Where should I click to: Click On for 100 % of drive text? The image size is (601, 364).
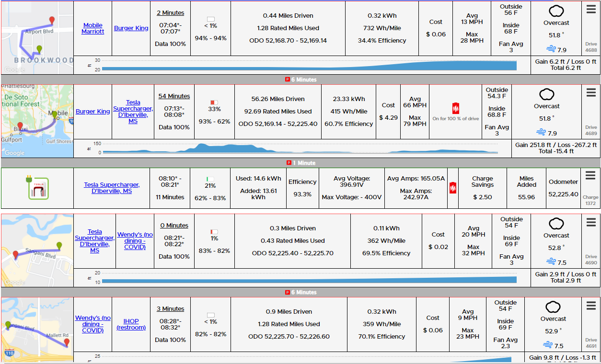pos(455,119)
